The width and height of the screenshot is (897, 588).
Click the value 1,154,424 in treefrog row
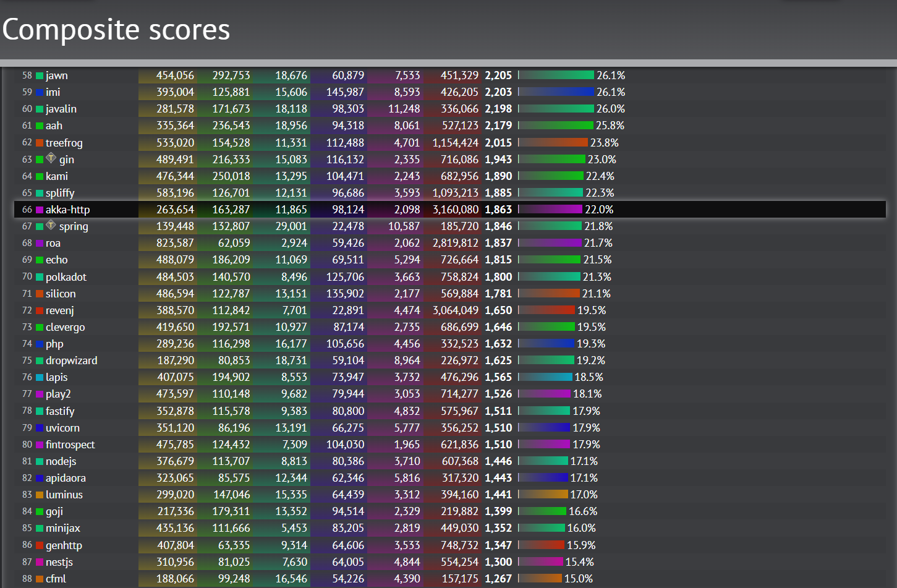(456, 143)
